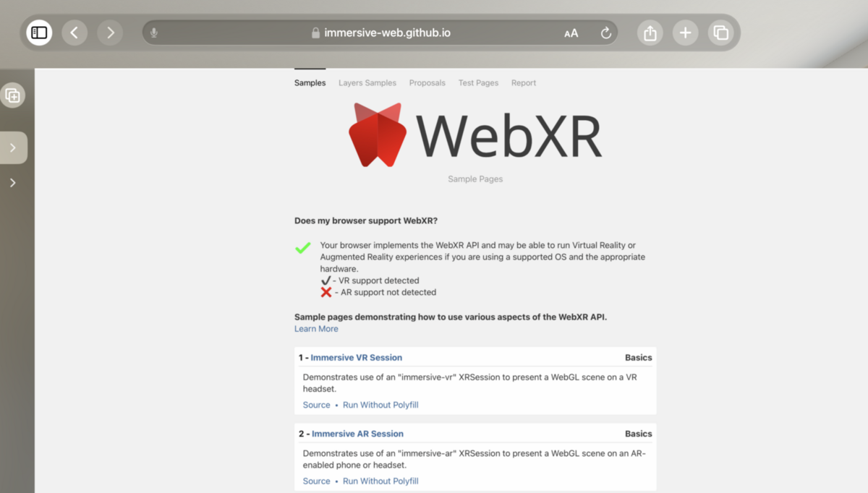Click the WebXR logo image
868x493 pixels.
click(475, 135)
